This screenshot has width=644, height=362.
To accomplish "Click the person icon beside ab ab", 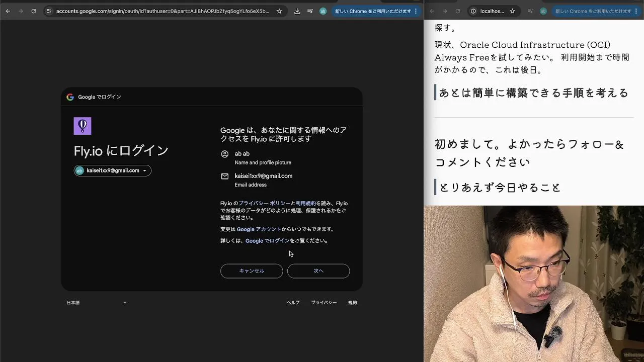I will [x=225, y=154].
